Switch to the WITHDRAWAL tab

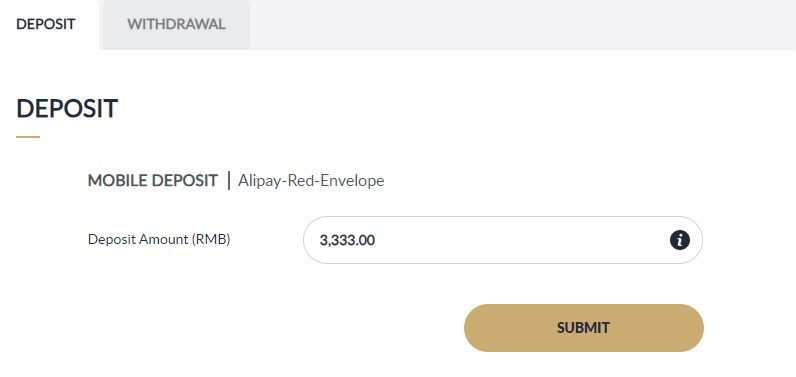point(176,24)
